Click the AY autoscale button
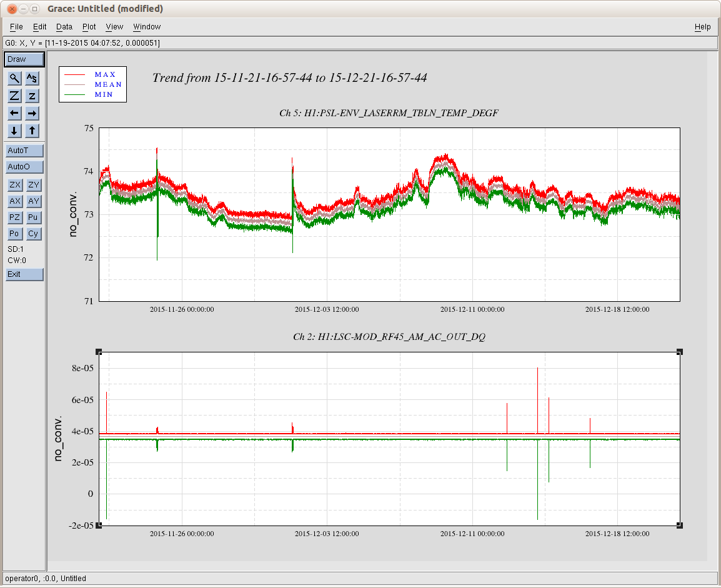 (33, 201)
